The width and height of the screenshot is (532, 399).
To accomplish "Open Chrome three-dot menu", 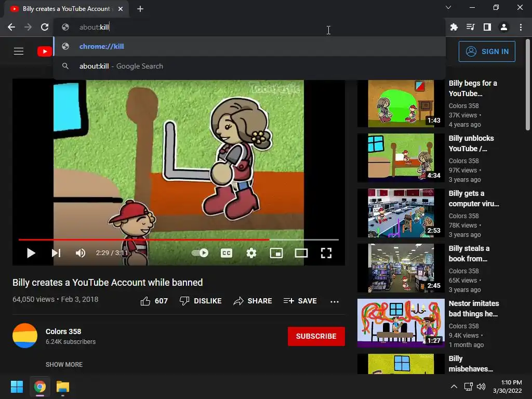I will pyautogui.click(x=521, y=27).
